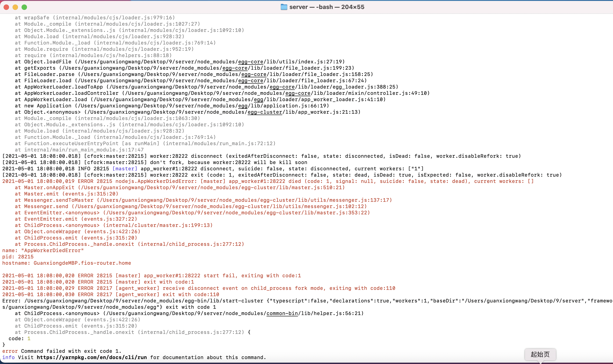The height and width of the screenshot is (364, 613).
Task: Click 'hostname: GuanxiongdeMBP.fios-router.home' line
Action: point(67,263)
